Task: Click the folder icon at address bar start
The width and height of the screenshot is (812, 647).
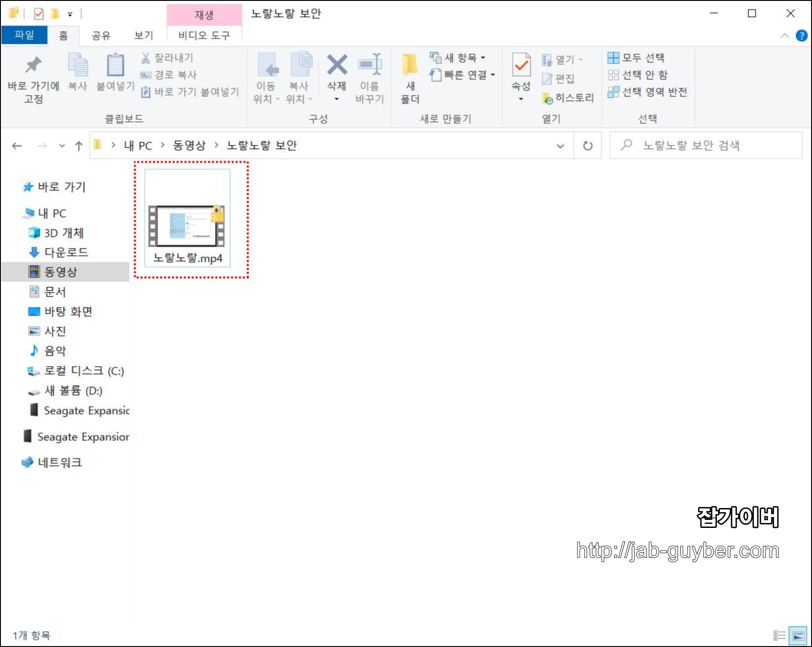Action: click(x=97, y=145)
